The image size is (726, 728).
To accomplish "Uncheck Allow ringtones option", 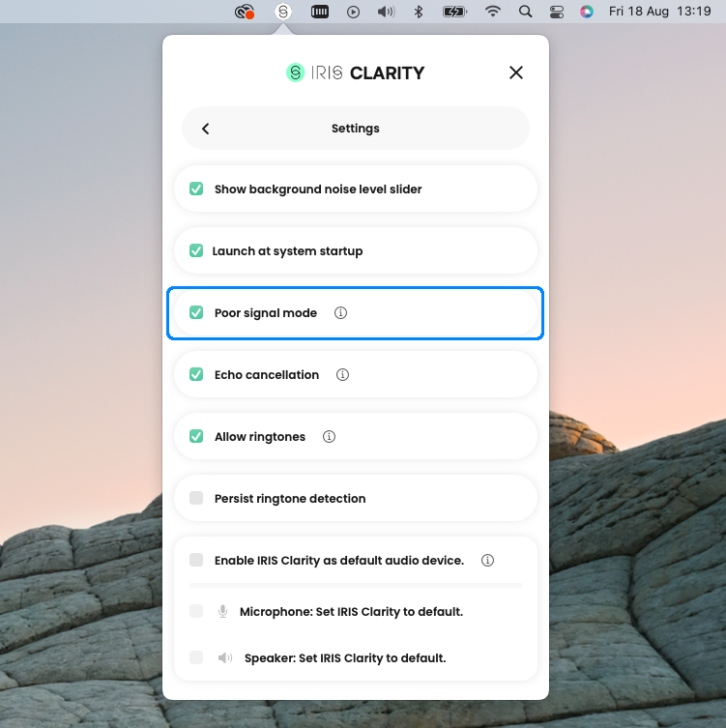I will (196, 437).
